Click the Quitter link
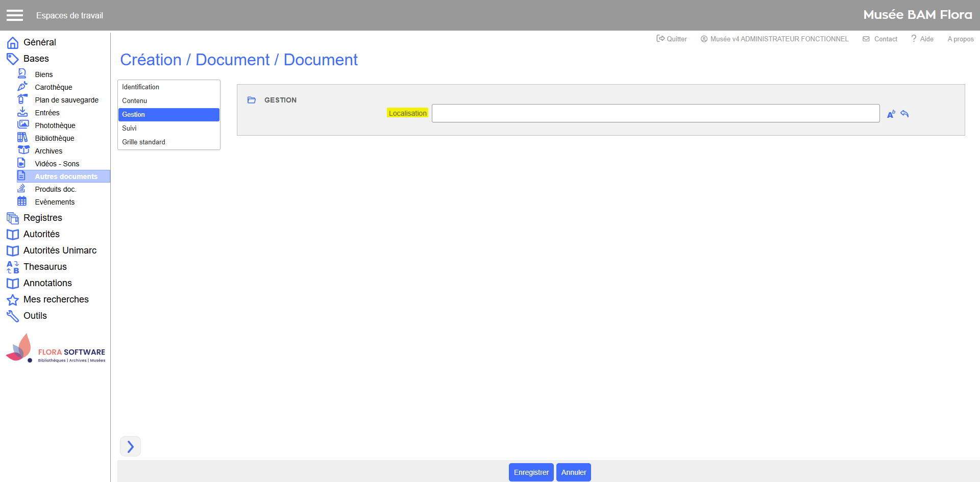The image size is (980, 482). pyautogui.click(x=672, y=39)
